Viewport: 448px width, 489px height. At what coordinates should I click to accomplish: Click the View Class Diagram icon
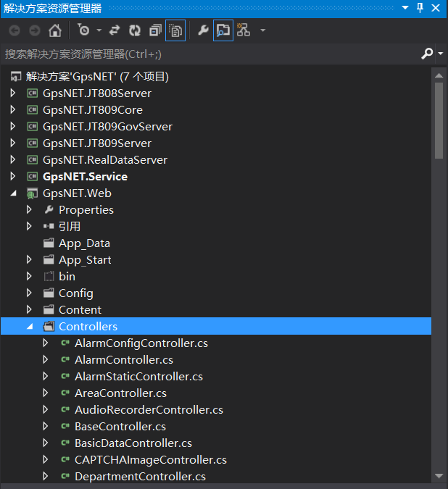click(244, 30)
